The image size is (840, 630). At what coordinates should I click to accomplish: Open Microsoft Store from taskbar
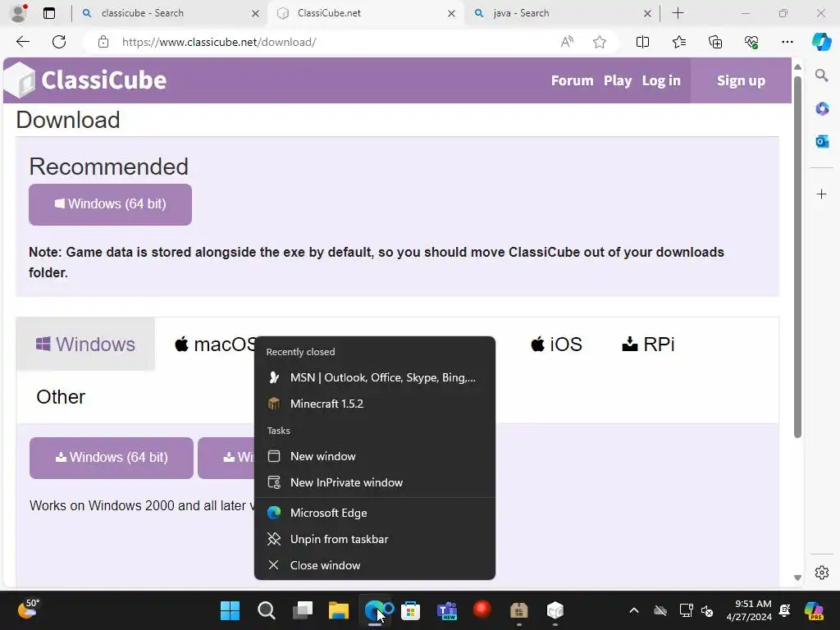coord(410,610)
